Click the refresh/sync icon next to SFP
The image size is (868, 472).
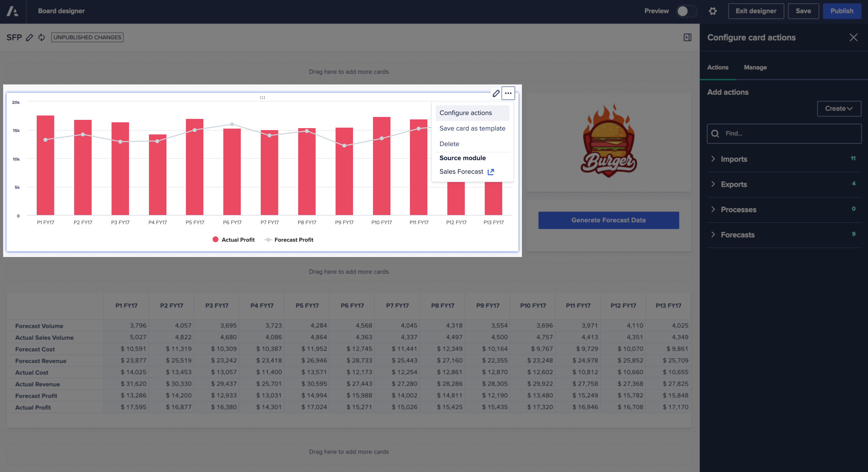41,37
